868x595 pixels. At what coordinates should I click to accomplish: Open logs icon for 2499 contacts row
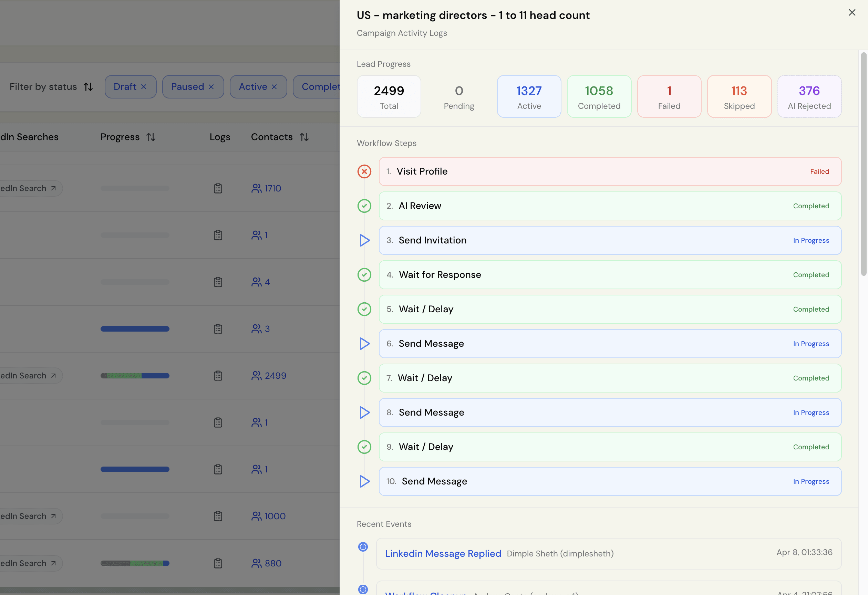(218, 376)
